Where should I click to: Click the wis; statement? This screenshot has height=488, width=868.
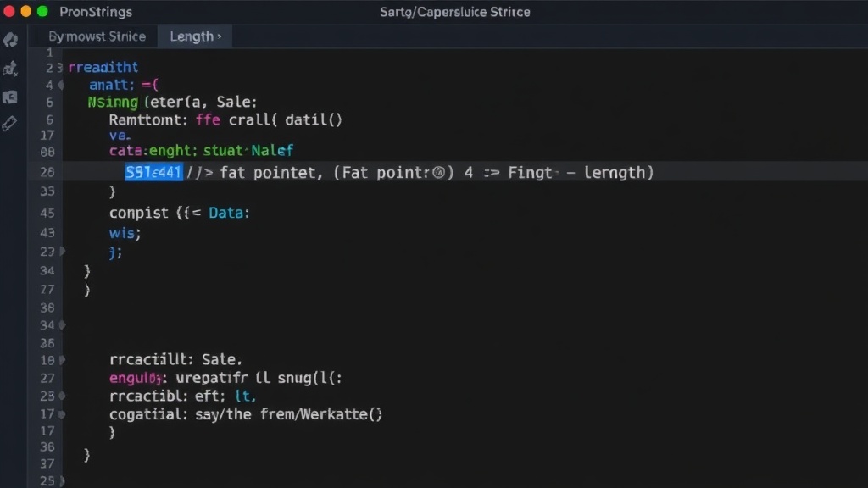pos(125,233)
